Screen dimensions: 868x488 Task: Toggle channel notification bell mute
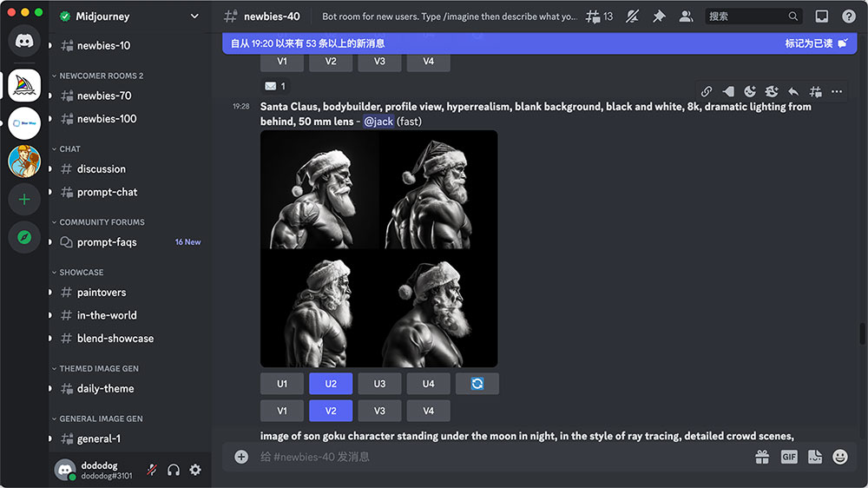(632, 16)
